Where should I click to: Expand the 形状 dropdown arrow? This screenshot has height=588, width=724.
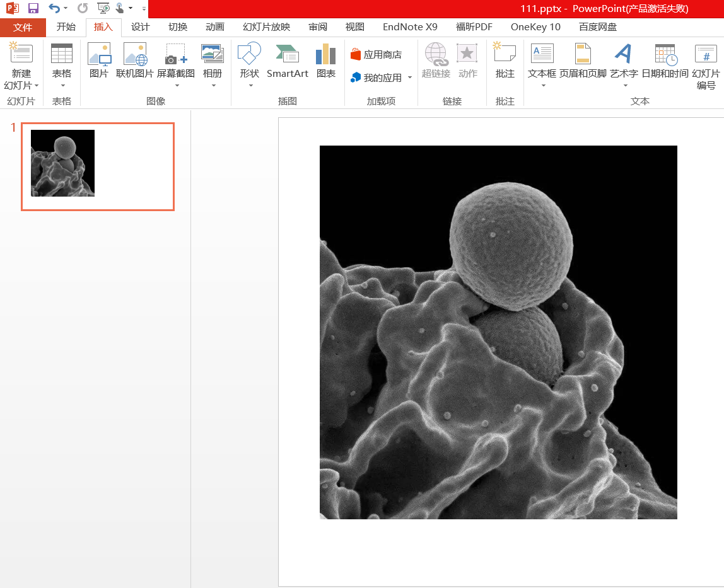[251, 85]
